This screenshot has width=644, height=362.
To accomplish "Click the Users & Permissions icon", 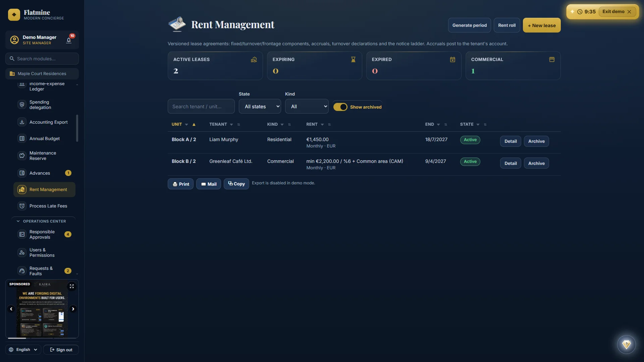I will coord(22,252).
